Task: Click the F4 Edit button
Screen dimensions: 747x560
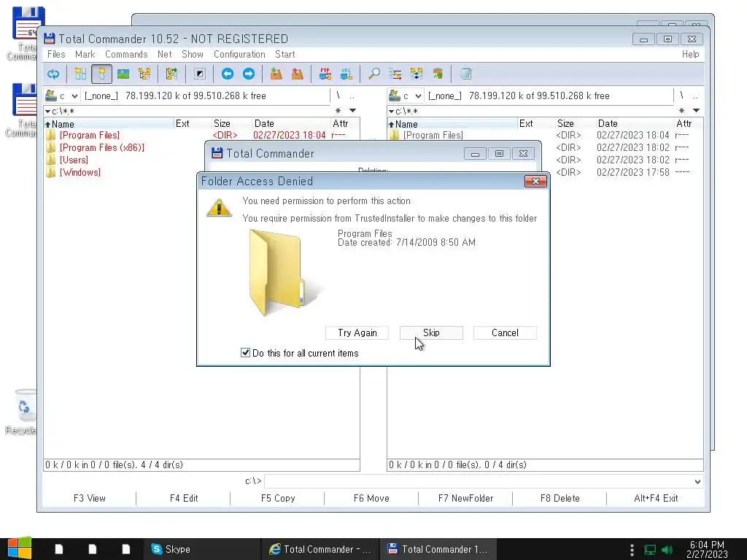Action: coord(183,498)
